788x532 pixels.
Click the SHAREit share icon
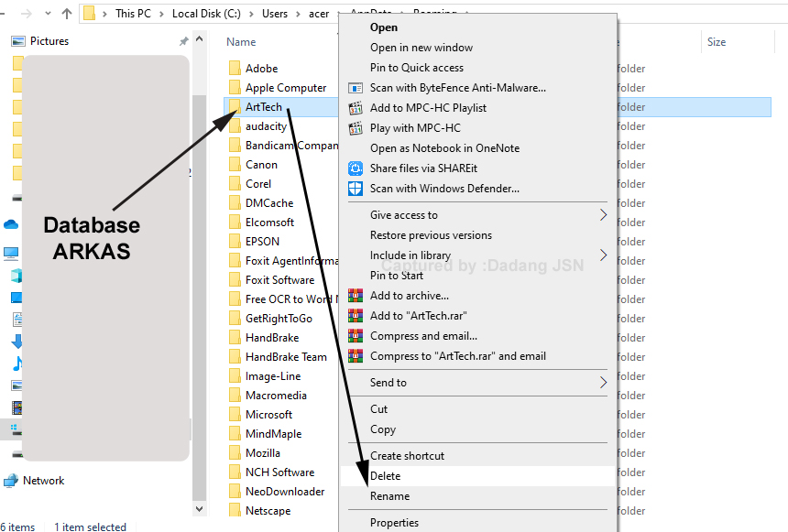(x=356, y=168)
